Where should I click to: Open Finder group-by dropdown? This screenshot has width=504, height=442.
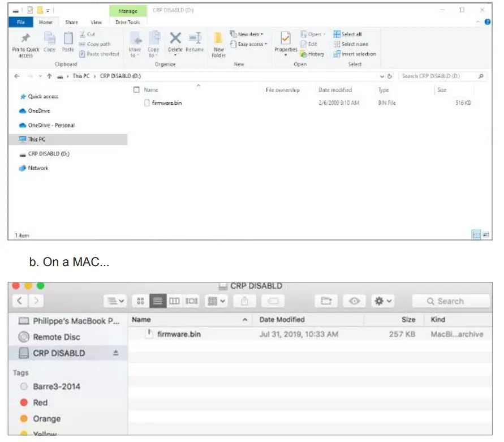click(x=216, y=301)
